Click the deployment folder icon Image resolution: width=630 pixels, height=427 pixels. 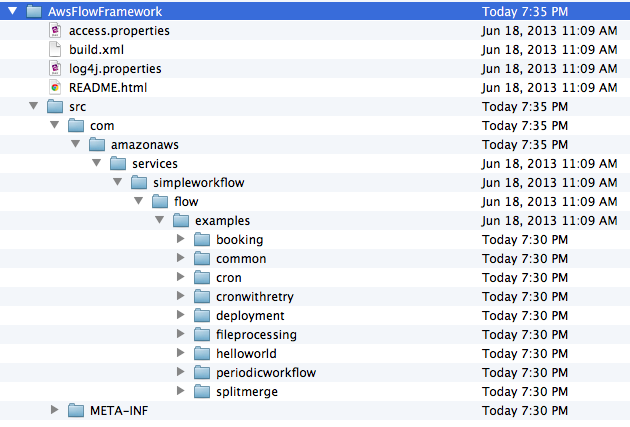[202, 315]
